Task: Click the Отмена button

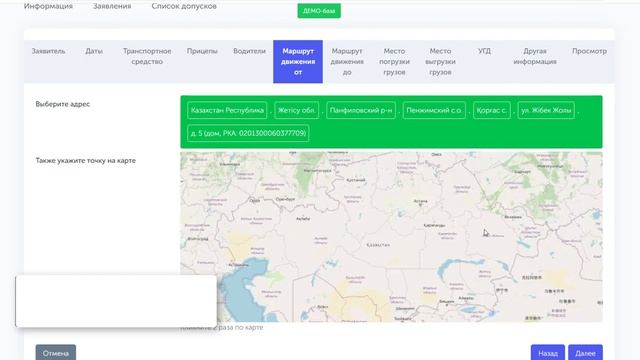Action: [x=56, y=353]
